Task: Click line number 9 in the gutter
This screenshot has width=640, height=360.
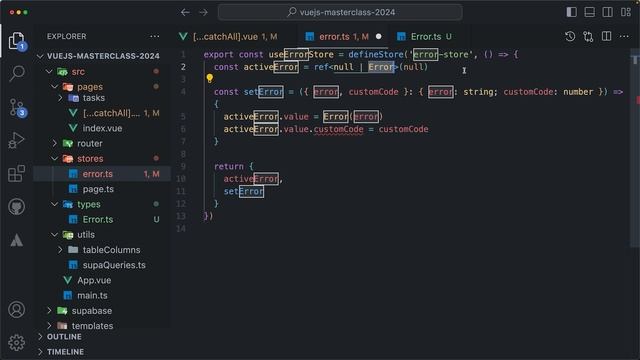Action: pos(183,167)
